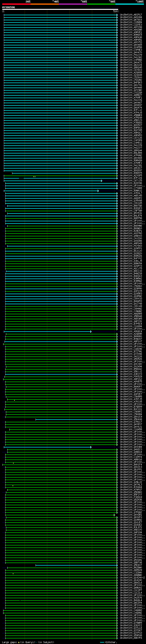
Task: Click the cyan ~100% identity legend bar
Action: click(x=130, y=4)
